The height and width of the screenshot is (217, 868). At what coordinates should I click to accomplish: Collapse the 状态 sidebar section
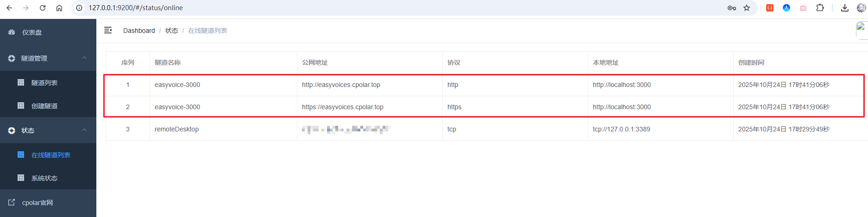[x=84, y=130]
